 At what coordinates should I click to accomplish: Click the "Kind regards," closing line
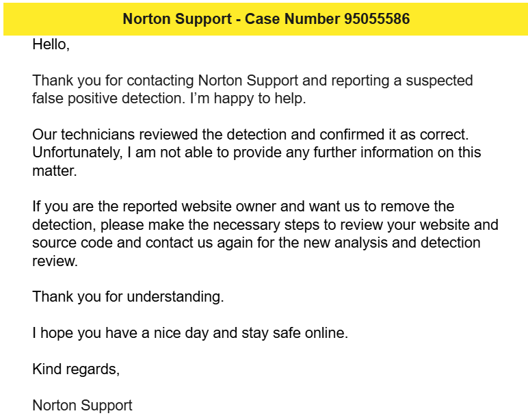(x=76, y=369)
